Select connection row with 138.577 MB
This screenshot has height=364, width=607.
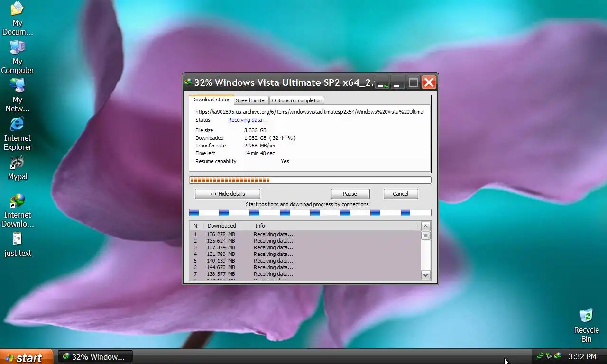pyautogui.click(x=305, y=274)
